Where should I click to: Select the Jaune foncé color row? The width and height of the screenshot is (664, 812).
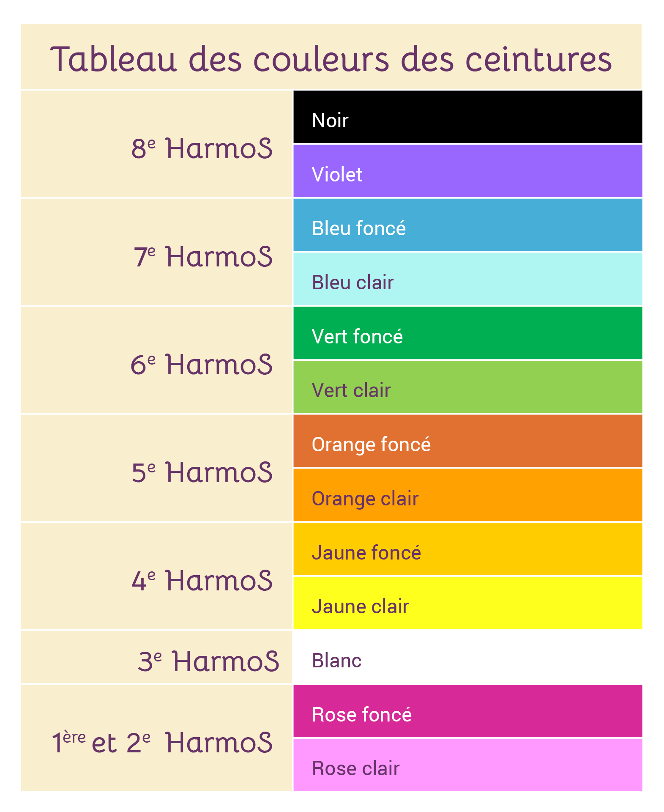click(467, 549)
